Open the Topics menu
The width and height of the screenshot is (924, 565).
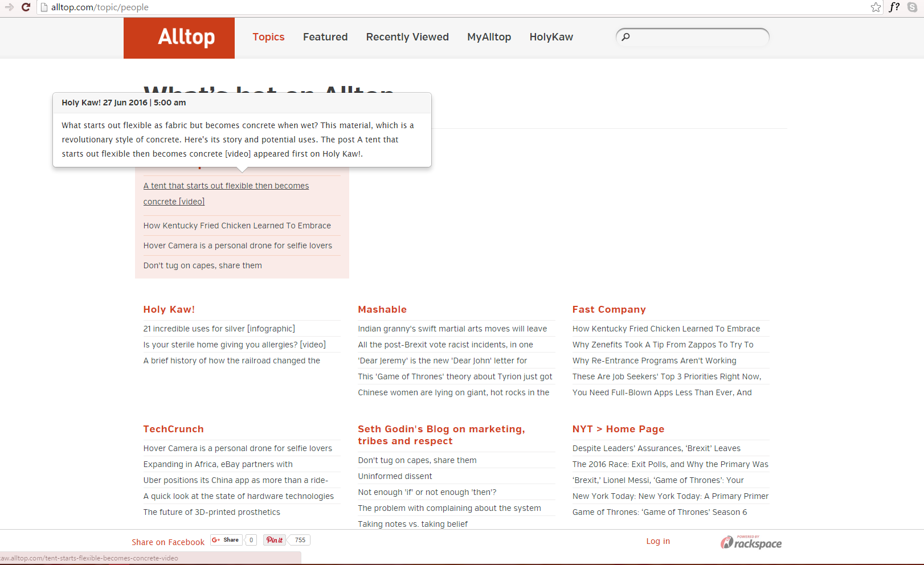pos(268,37)
